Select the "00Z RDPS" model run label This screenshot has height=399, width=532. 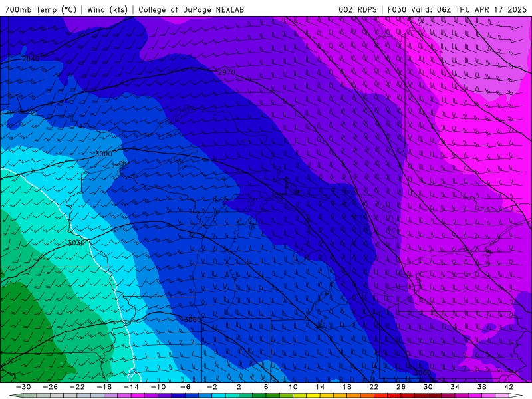coord(358,9)
